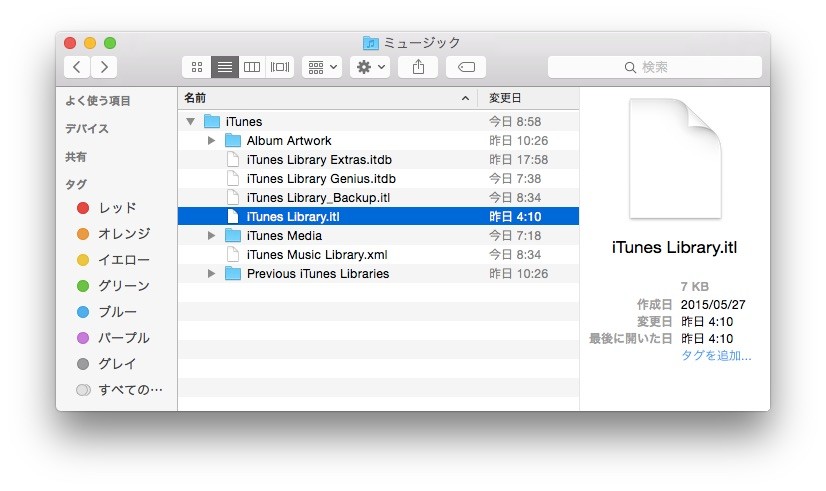This screenshot has height=491, width=826.
Task: Open the item arrangement dropdown
Action: click(322, 67)
